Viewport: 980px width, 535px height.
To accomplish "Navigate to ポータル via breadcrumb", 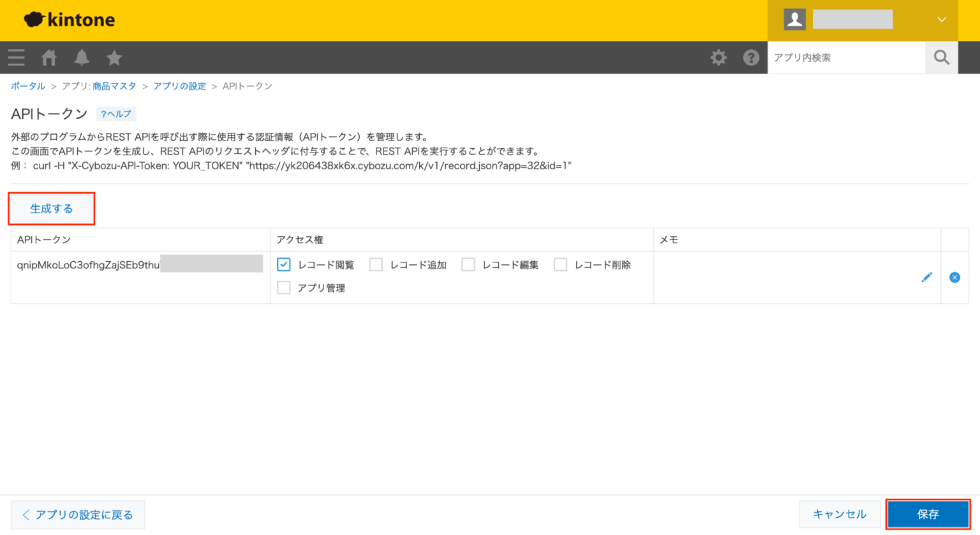I will (27, 86).
